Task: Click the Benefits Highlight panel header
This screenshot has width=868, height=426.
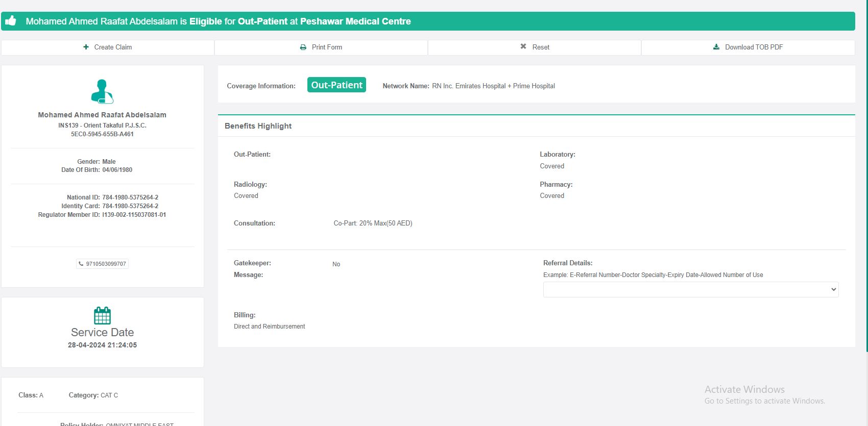Action: point(537,126)
